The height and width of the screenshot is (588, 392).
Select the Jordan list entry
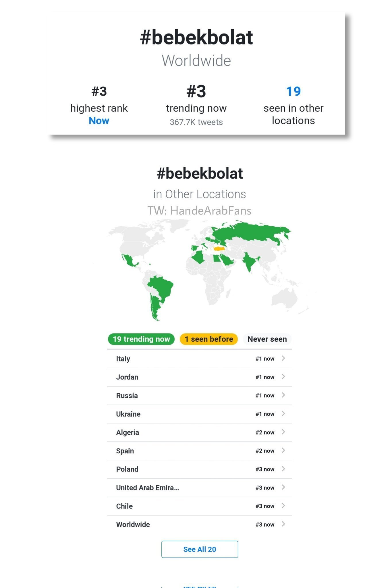[127, 377]
